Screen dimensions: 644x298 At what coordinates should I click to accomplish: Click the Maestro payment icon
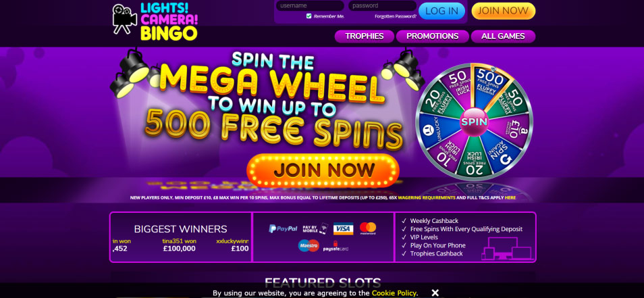pos(309,246)
